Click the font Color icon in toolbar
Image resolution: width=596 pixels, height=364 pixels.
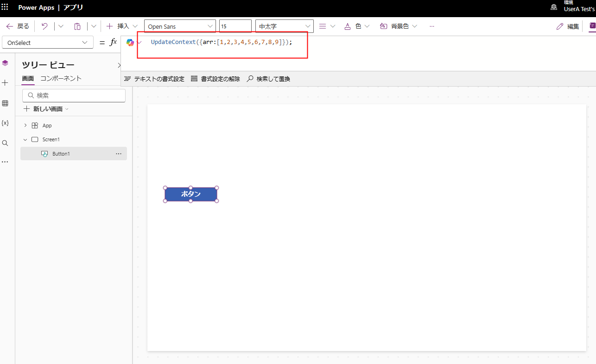(348, 26)
